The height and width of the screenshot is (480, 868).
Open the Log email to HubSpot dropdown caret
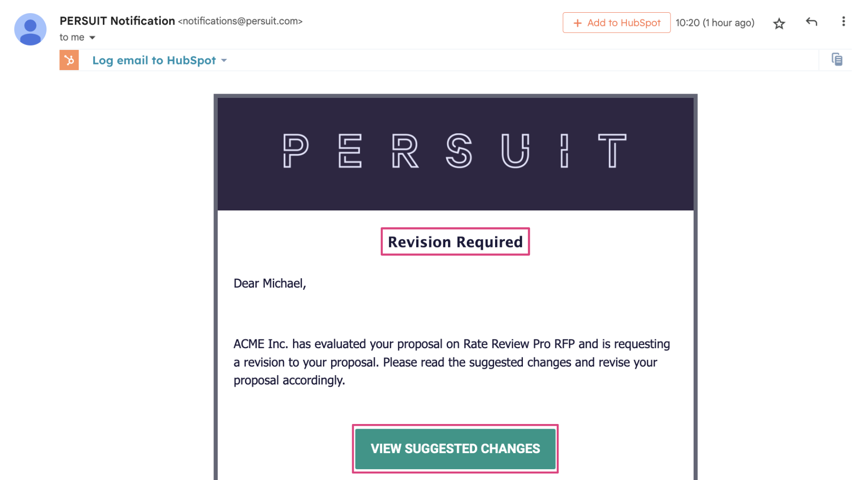(x=224, y=61)
